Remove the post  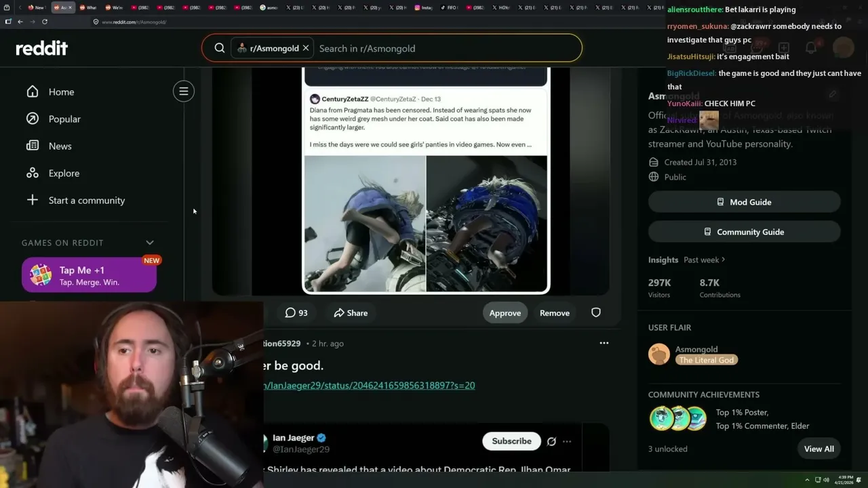click(x=555, y=312)
